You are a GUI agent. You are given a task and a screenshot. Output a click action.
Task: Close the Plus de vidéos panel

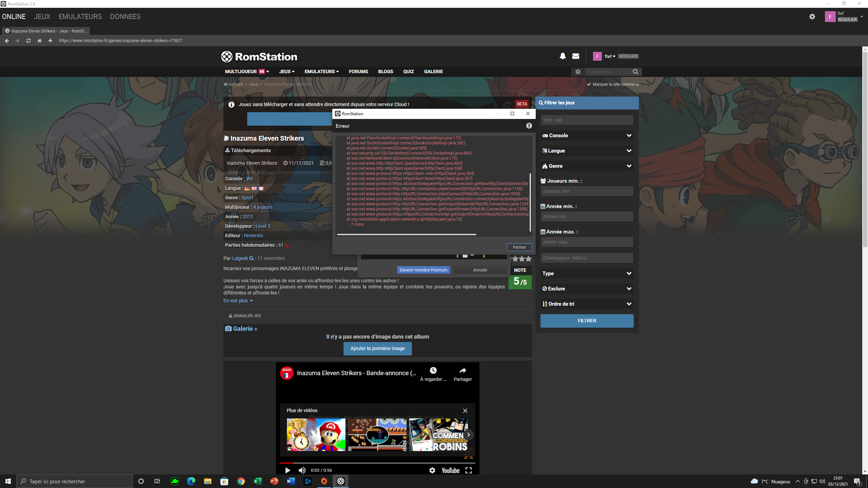click(465, 411)
